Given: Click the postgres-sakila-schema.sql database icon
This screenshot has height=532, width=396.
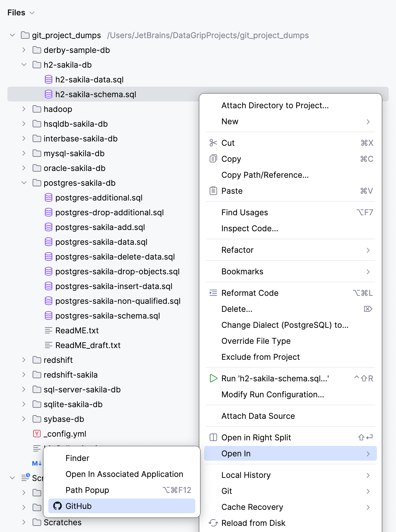Looking at the screenshot, I should coord(49,316).
